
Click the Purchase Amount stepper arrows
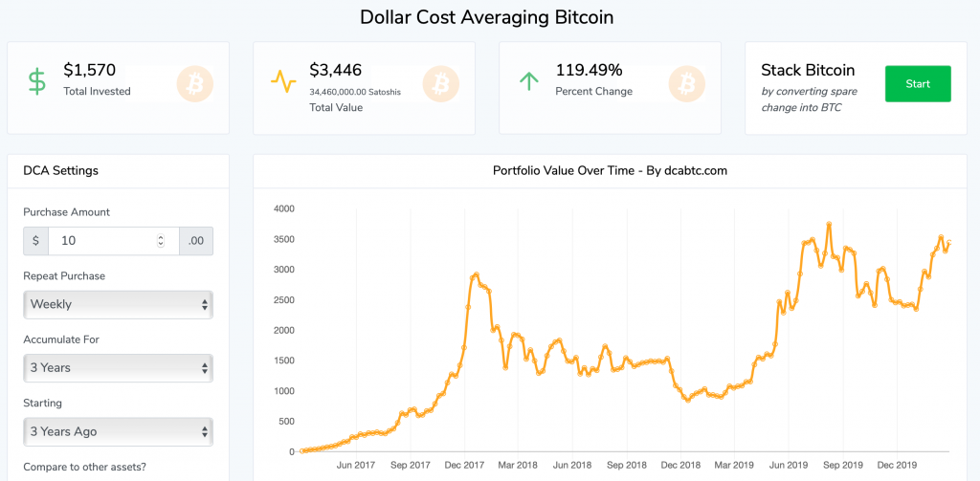point(161,241)
